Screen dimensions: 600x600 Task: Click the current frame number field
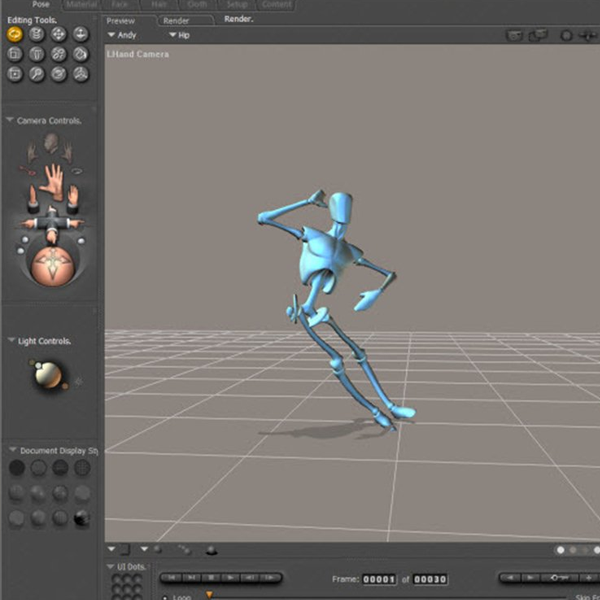click(x=379, y=579)
